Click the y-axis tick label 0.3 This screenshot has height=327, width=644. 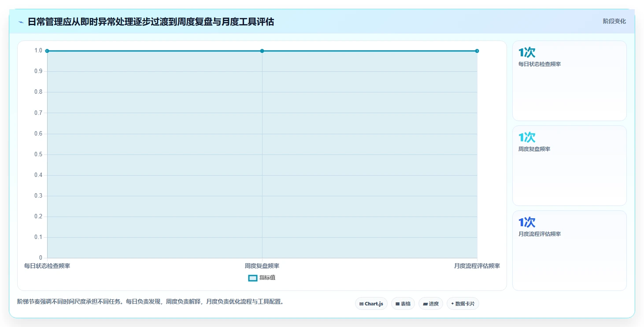pos(38,196)
